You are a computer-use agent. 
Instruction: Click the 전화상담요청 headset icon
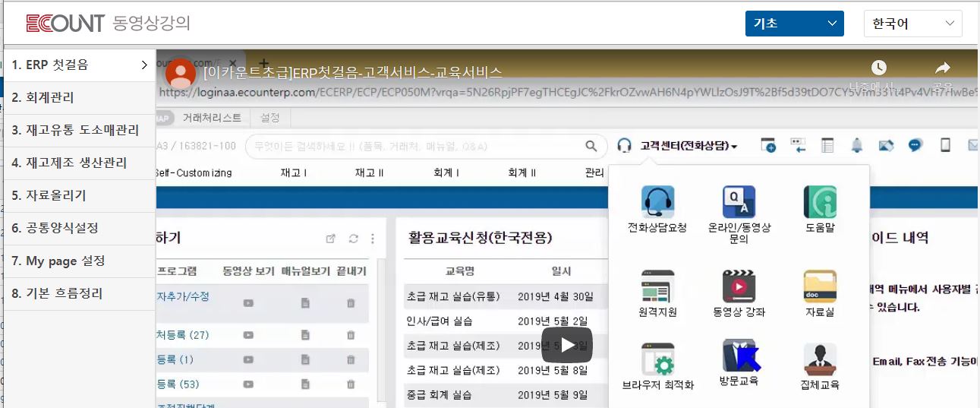tap(657, 202)
